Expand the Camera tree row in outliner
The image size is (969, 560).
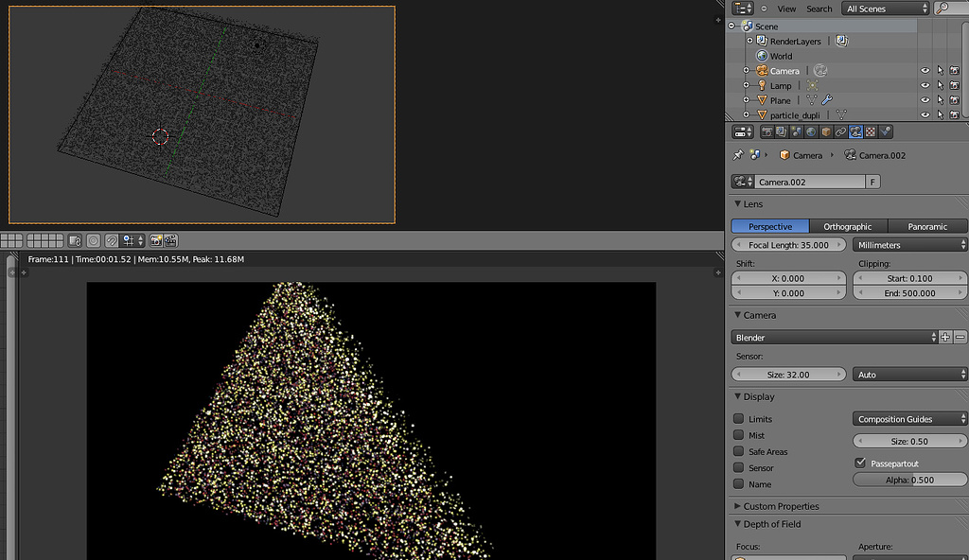(x=747, y=70)
